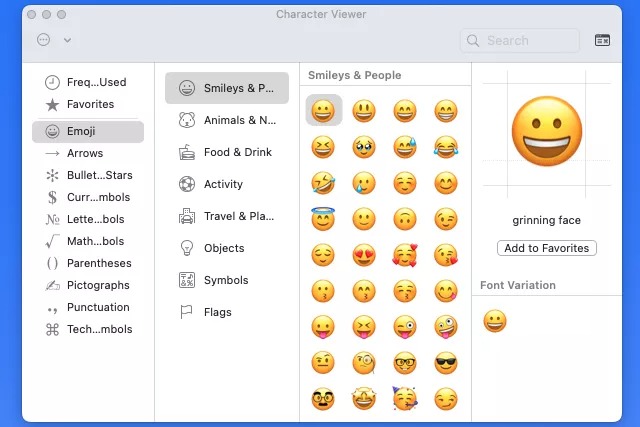Select smiling face with hearts emoji
This screenshot has width=640, height=427.
[405, 255]
